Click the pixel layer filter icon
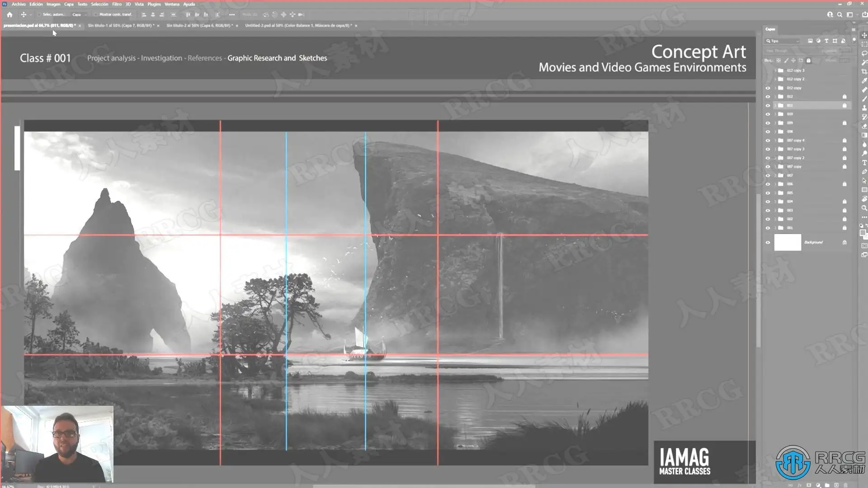 tap(810, 41)
